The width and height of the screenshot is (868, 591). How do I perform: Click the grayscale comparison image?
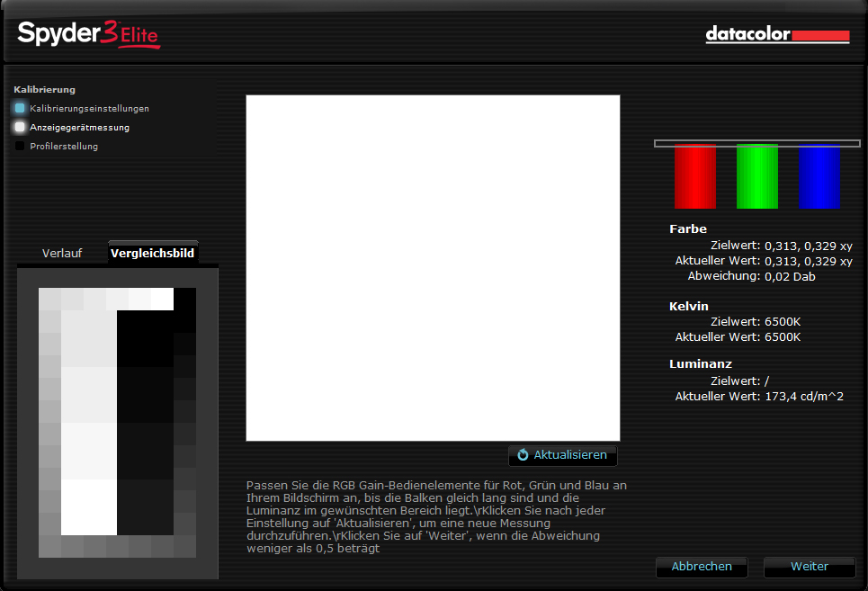(x=117, y=423)
